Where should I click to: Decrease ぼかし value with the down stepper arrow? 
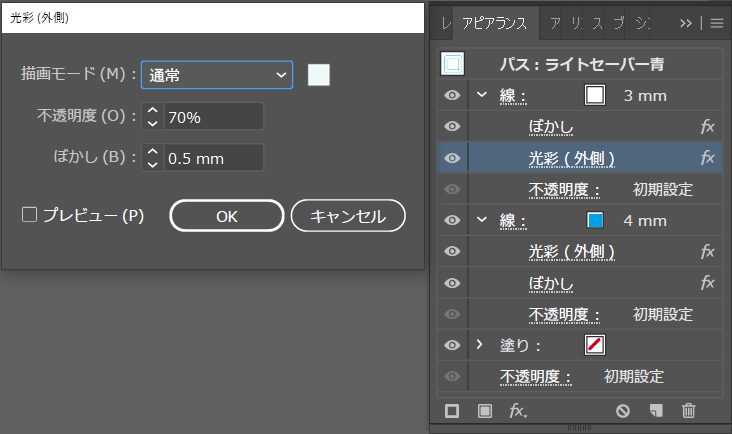[x=153, y=164]
